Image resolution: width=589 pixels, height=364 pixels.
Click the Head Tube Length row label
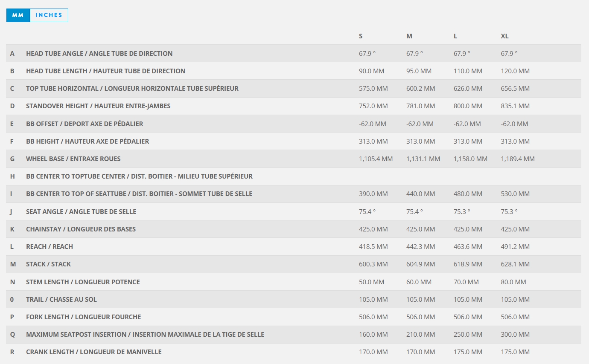[x=105, y=71]
